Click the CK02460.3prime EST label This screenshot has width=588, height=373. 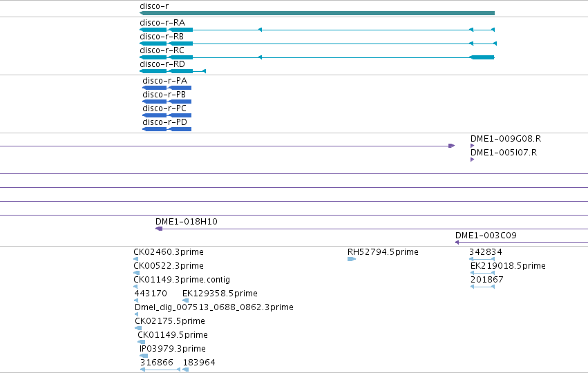[169, 252]
